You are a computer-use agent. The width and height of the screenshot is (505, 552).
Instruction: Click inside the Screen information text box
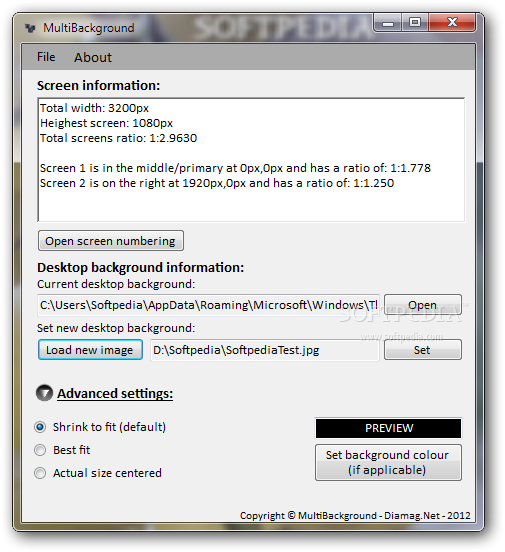251,160
